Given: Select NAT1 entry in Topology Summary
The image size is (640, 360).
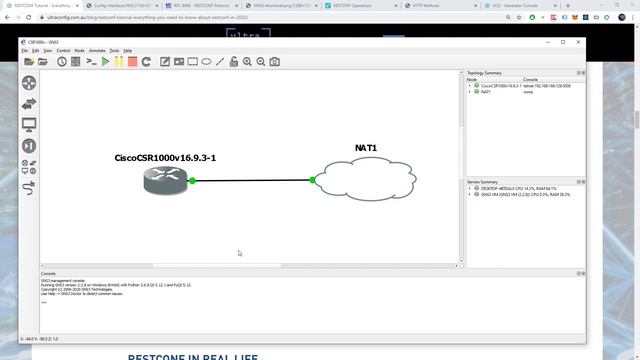Looking at the screenshot, I should pos(486,92).
